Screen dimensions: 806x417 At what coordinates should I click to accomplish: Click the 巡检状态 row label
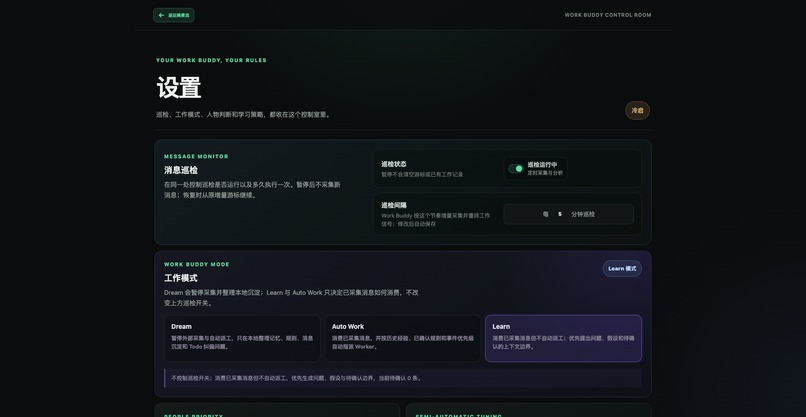click(394, 164)
